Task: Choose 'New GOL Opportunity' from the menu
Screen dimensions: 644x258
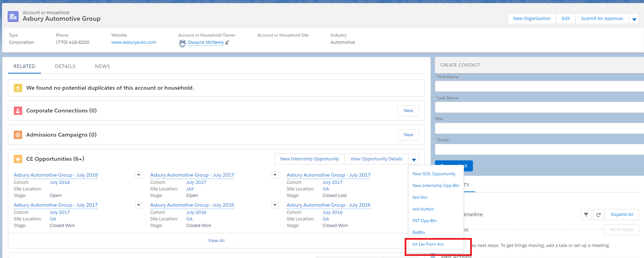Action: point(434,174)
